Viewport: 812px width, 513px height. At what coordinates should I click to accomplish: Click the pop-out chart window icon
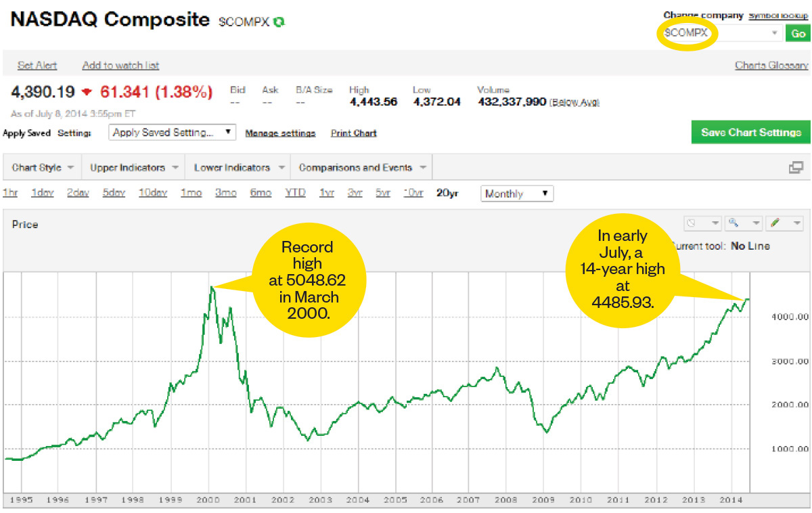(796, 167)
